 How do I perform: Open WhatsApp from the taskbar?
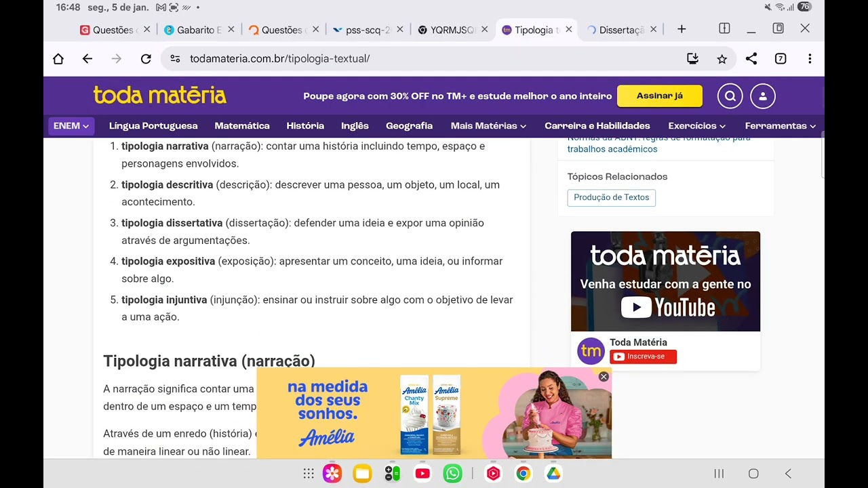click(x=452, y=474)
